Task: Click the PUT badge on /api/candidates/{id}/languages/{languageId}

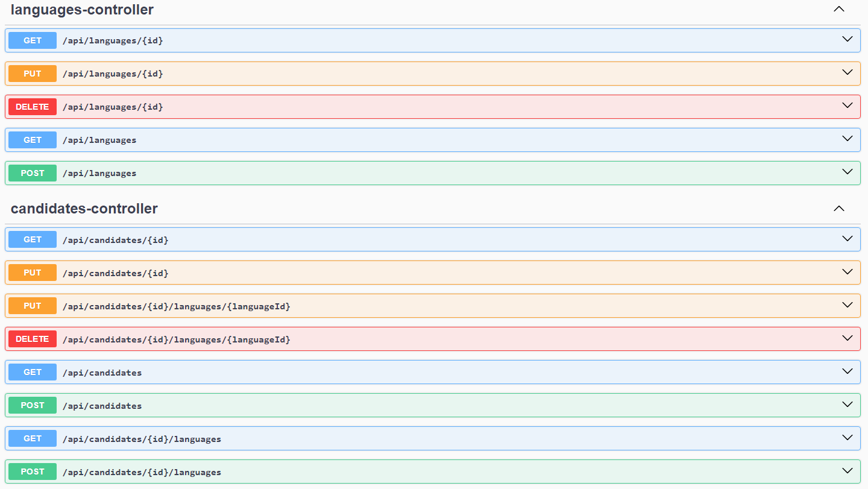Action: click(32, 306)
